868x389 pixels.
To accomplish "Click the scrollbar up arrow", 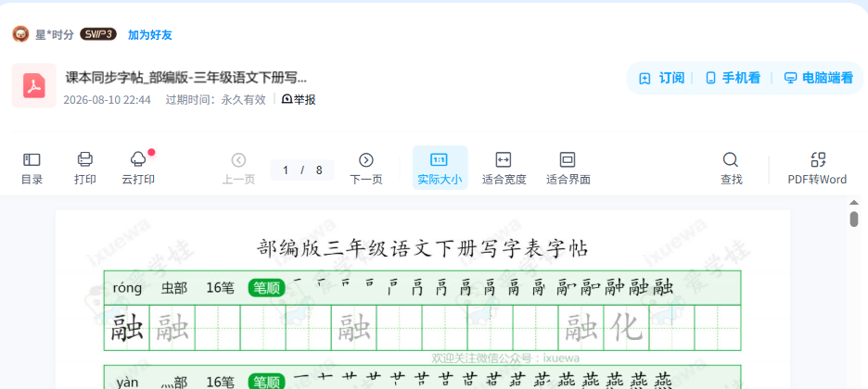I will pos(854,203).
